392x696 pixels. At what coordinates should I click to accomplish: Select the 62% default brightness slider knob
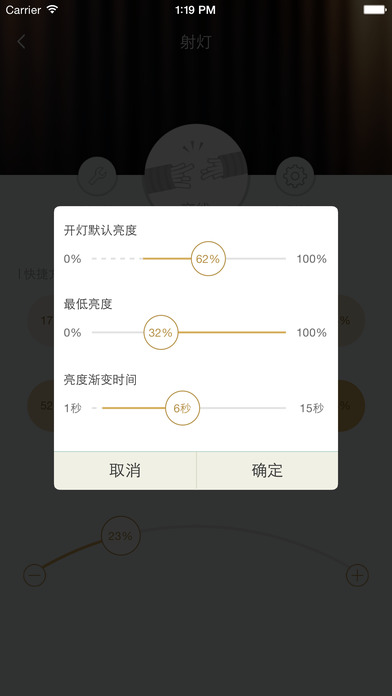(208, 259)
